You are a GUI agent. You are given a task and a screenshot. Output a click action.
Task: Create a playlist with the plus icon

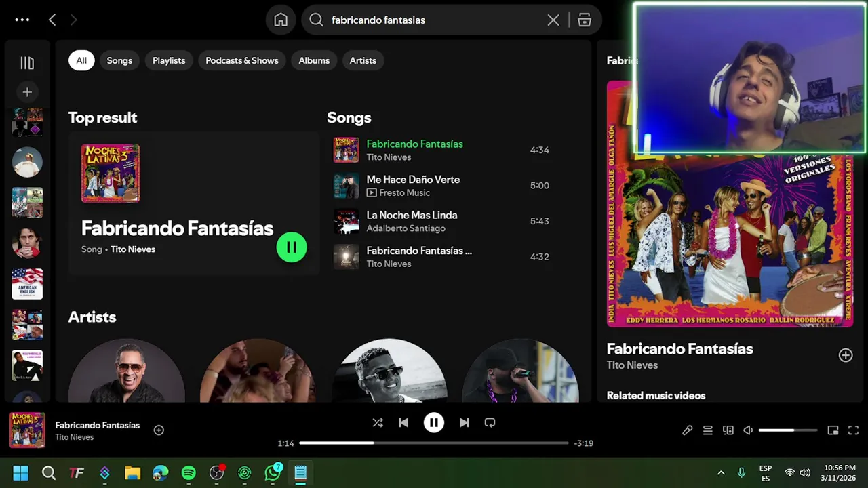click(x=27, y=92)
